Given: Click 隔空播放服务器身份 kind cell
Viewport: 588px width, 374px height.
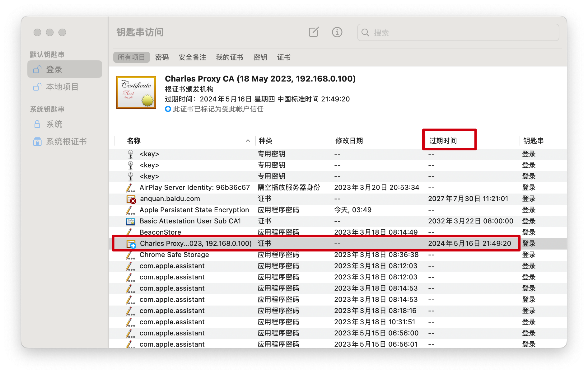Looking at the screenshot, I should click(289, 188).
